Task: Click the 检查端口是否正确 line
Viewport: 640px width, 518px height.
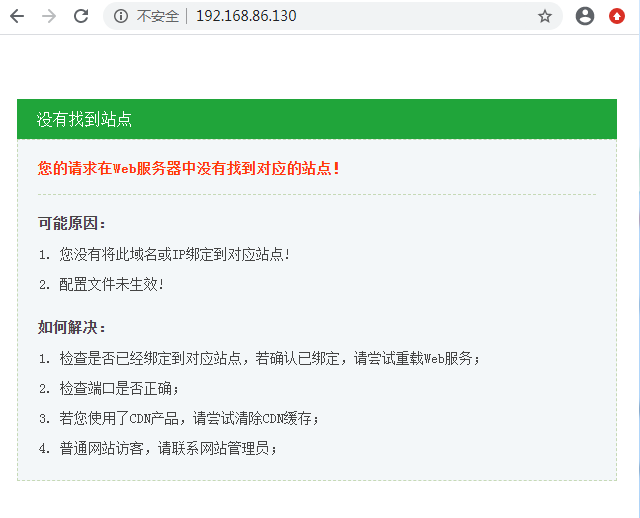Action: pos(119,389)
